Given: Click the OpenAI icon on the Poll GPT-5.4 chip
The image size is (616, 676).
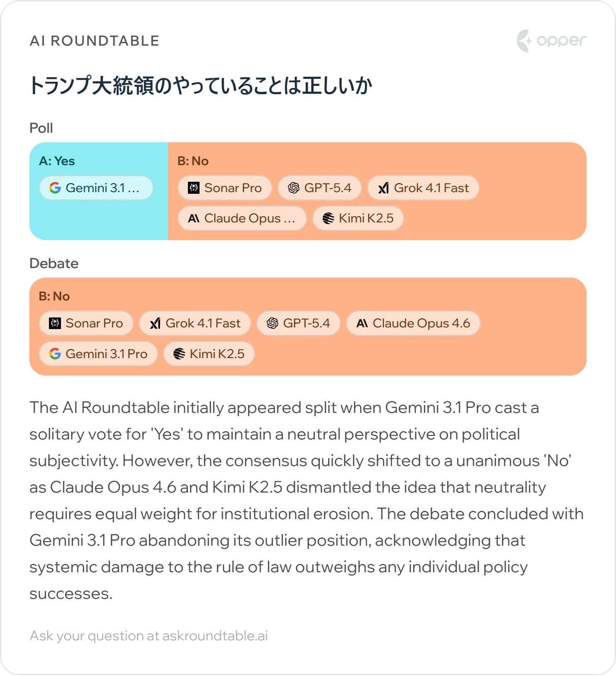Looking at the screenshot, I should coord(294,188).
